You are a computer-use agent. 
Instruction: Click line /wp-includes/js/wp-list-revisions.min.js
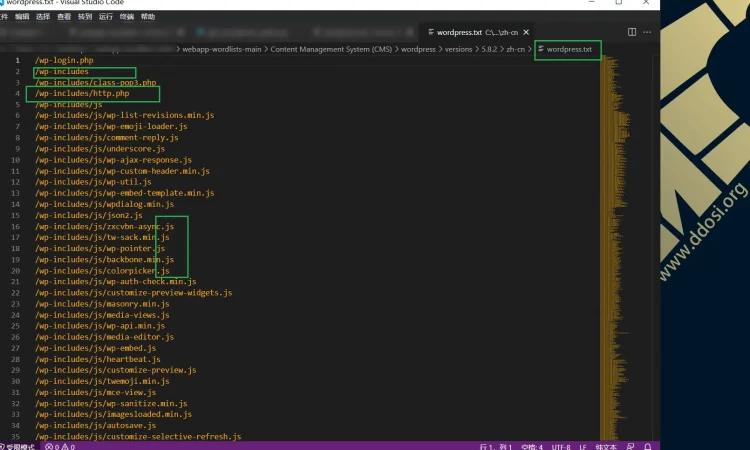(124, 115)
